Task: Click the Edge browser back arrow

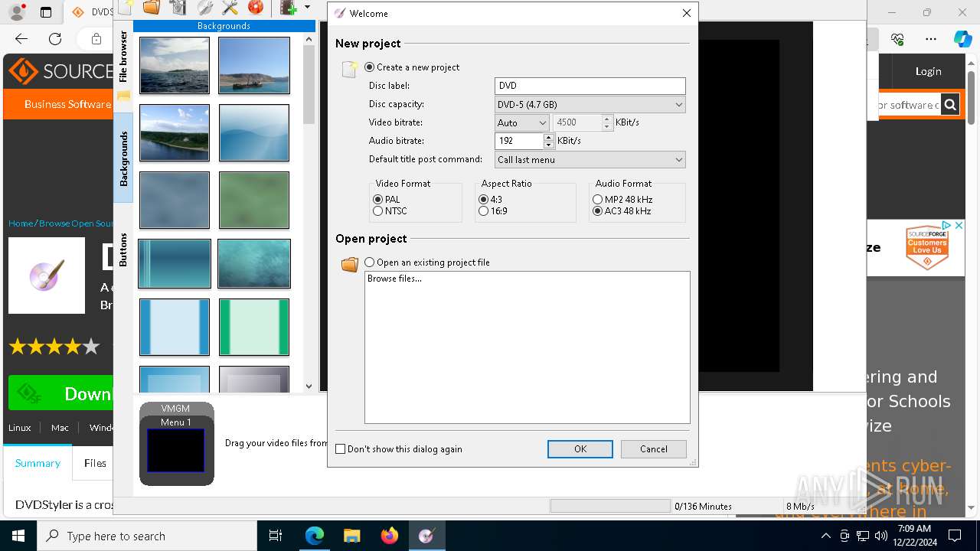Action: (x=21, y=39)
